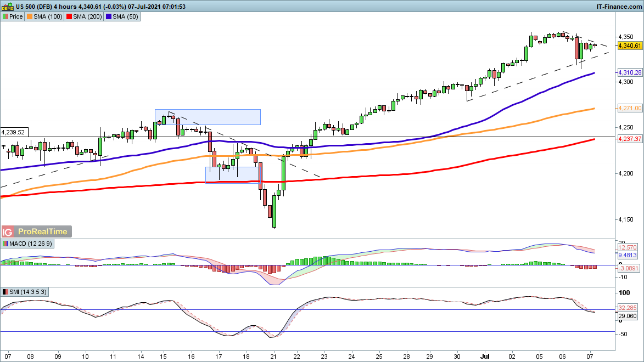
Task: Open the Price settings label
Action: [16, 16]
